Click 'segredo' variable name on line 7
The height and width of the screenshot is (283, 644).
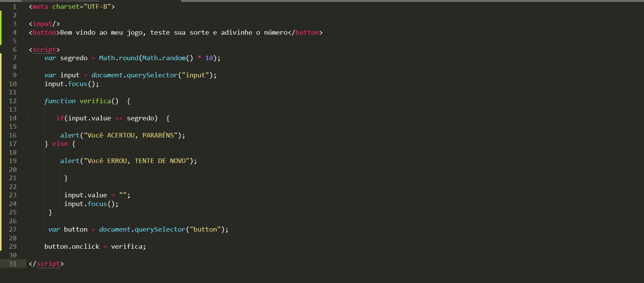coord(74,58)
